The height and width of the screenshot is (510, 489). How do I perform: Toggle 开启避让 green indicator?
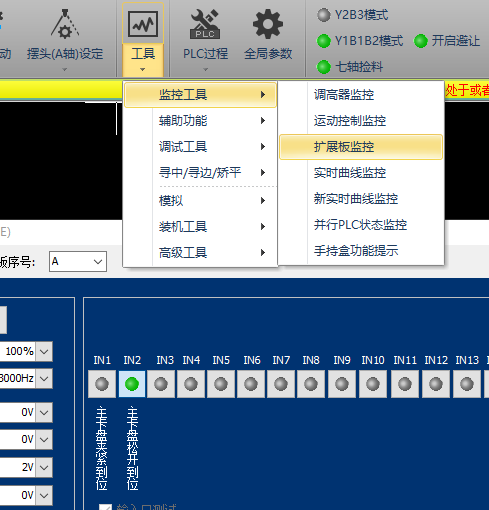coord(421,41)
